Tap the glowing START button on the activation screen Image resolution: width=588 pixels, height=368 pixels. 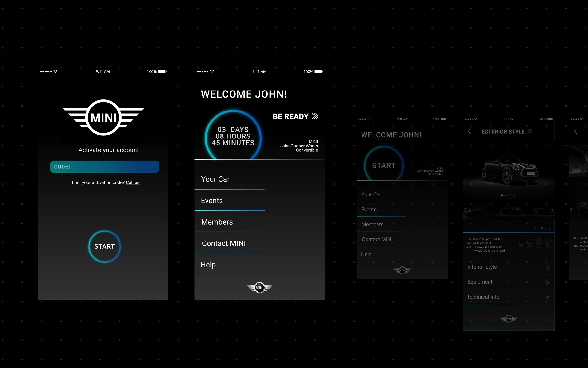point(104,246)
